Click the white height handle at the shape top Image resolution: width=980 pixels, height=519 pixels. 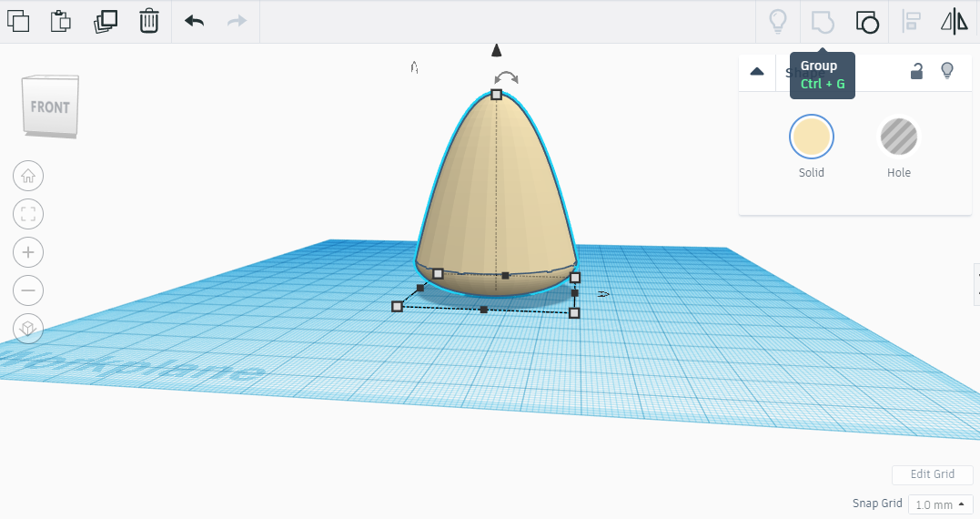pyautogui.click(x=496, y=95)
